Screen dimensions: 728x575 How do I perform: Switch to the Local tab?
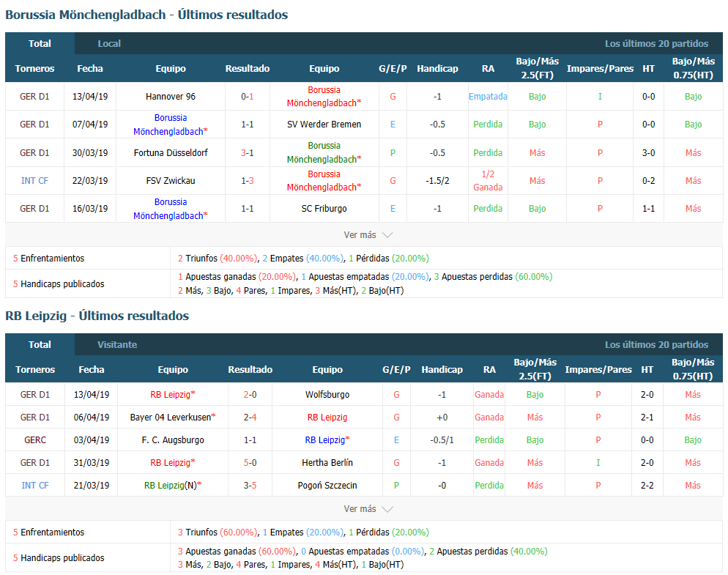coord(109,44)
